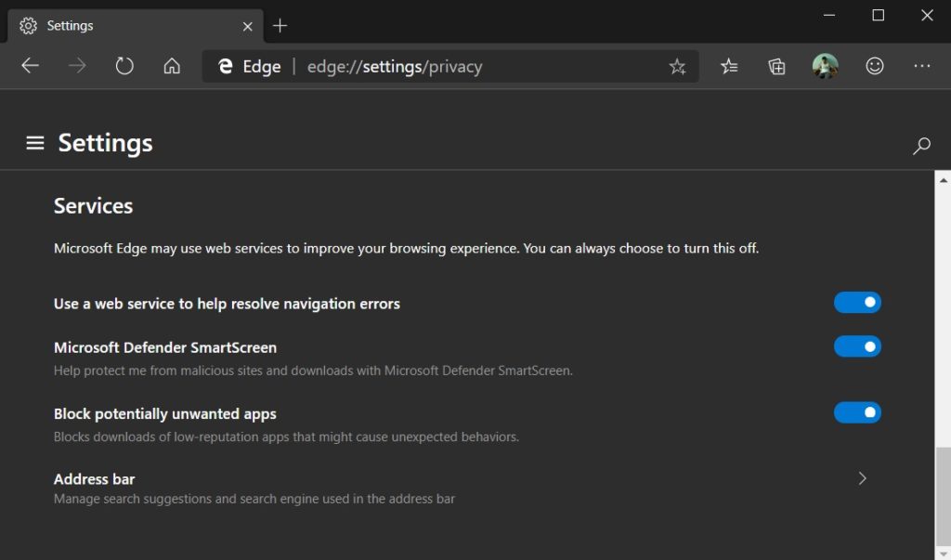951x560 pixels.
Task: Turn off Microsoft Defender SmartScreen
Action: [x=857, y=345]
